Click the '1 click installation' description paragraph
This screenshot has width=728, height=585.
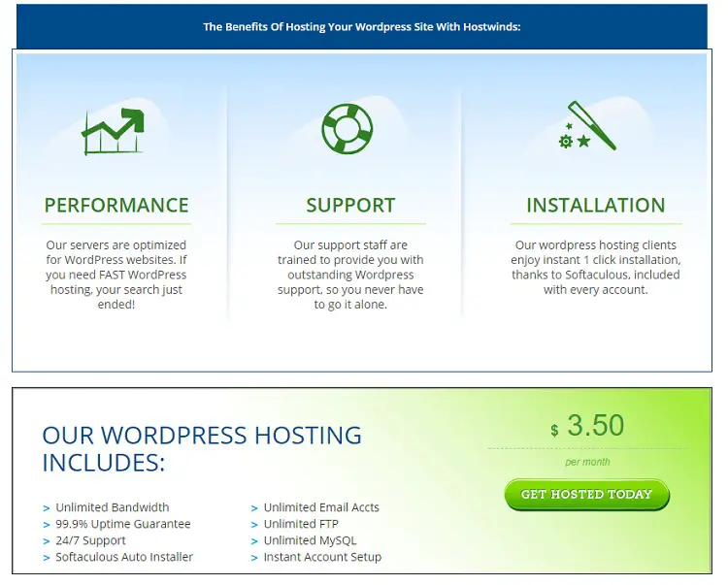point(596,267)
